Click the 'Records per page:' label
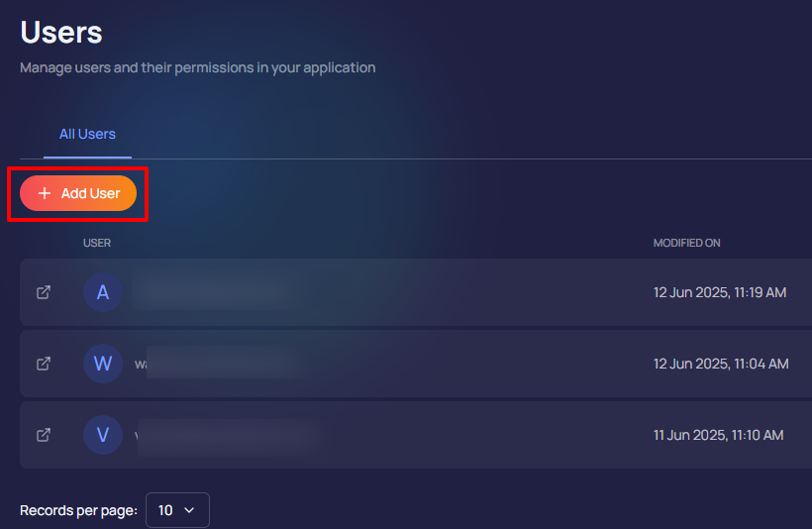 click(x=78, y=510)
